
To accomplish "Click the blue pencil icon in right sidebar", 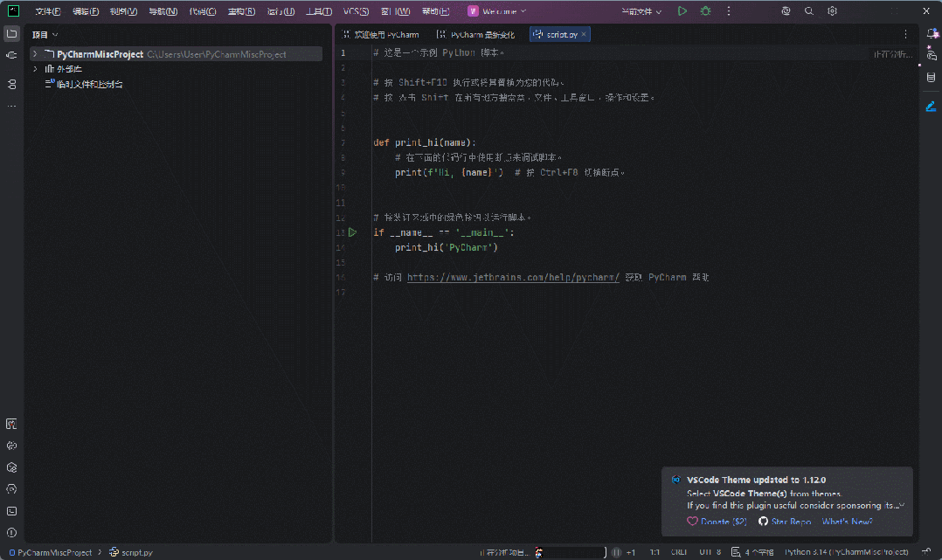I will click(x=932, y=107).
